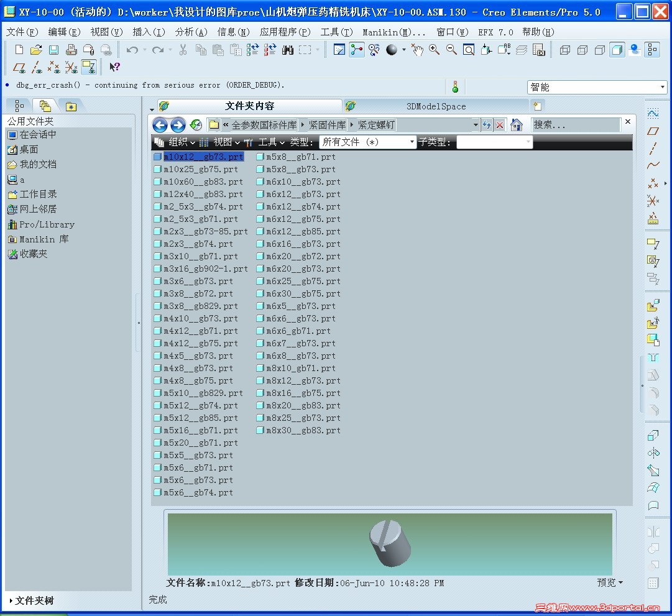Open an existing file via toolbar
Image resolution: width=672 pixels, height=616 pixels.
pos(36,50)
